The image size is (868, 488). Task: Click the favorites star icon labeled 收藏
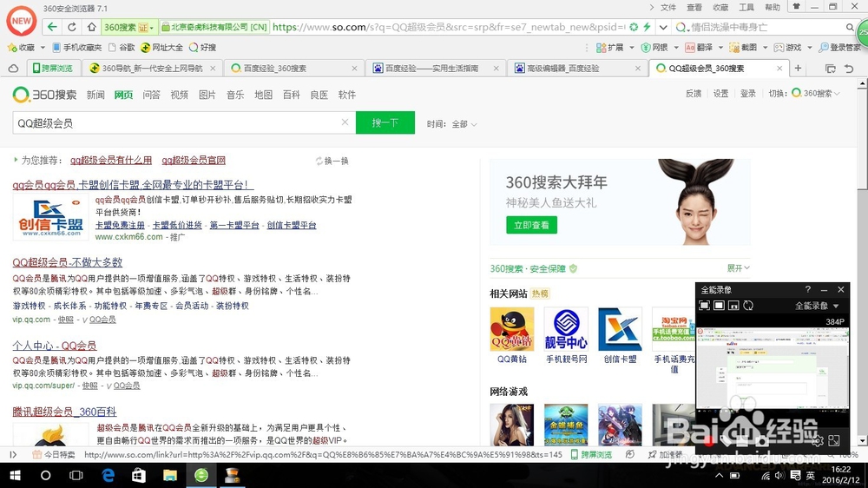click(21, 48)
